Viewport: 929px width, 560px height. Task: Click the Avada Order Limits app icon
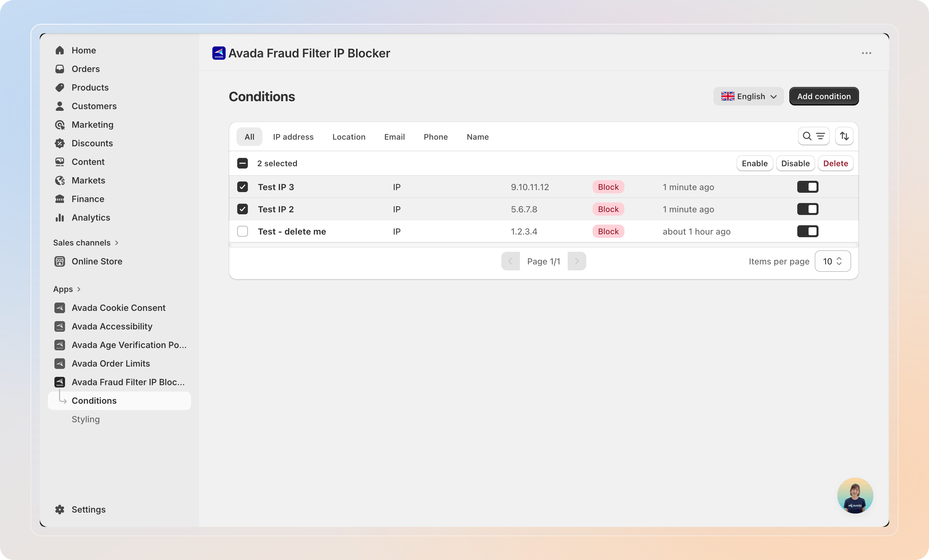(x=60, y=364)
